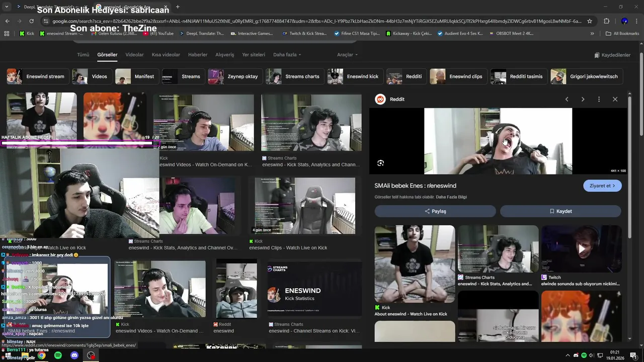The width and height of the screenshot is (644, 362).
Task: Open All Bookmarks folder
Action: click(x=622, y=34)
